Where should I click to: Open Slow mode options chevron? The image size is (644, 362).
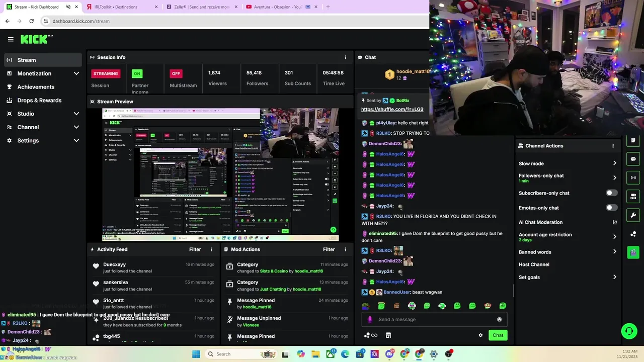[x=614, y=163]
